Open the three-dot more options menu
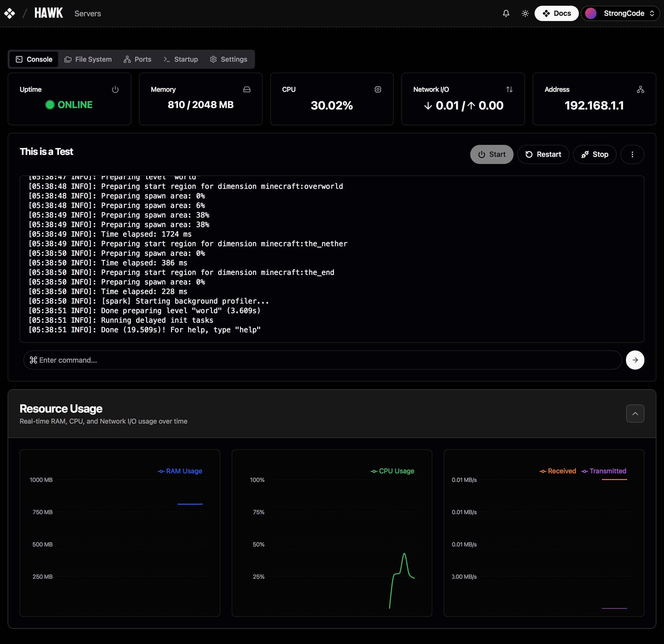Viewport: 664px width, 644px height. 632,154
